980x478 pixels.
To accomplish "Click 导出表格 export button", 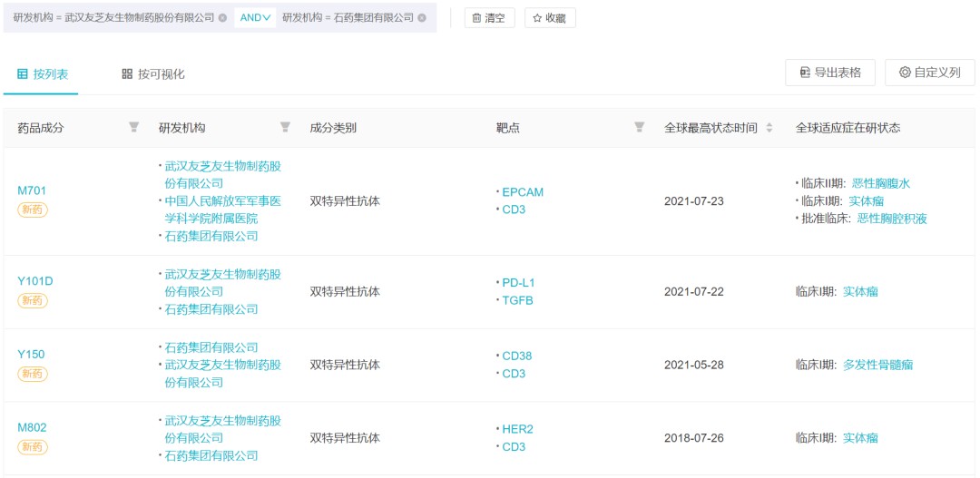I will pyautogui.click(x=830, y=73).
